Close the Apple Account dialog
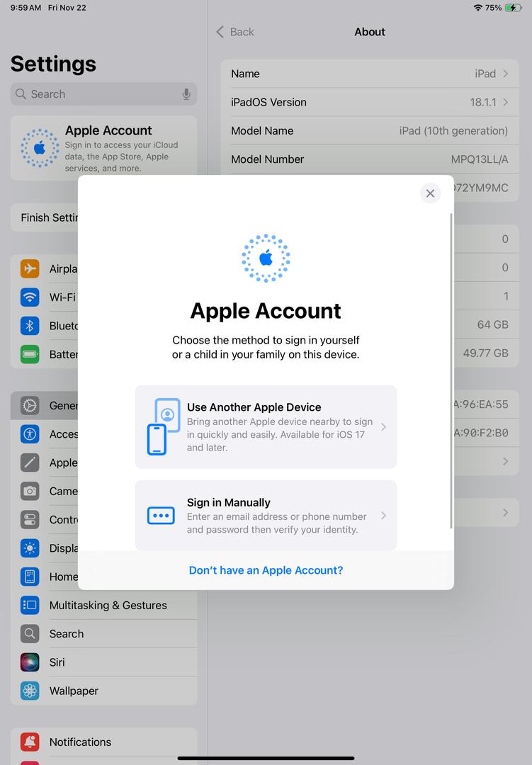 tap(430, 193)
